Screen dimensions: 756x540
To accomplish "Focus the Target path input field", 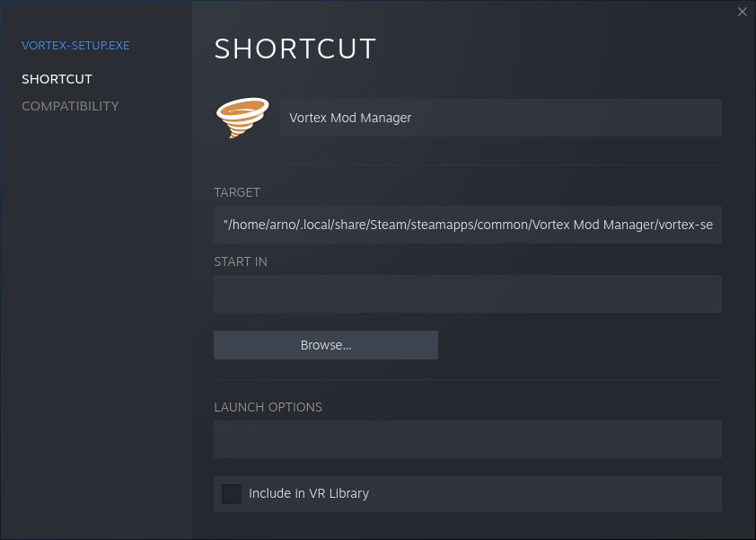I will [x=467, y=225].
